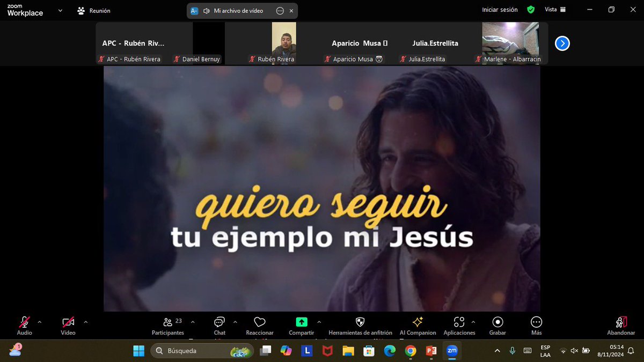This screenshot has height=362, width=644.
Task: Open Copilot from the taskbar
Action: click(286, 351)
